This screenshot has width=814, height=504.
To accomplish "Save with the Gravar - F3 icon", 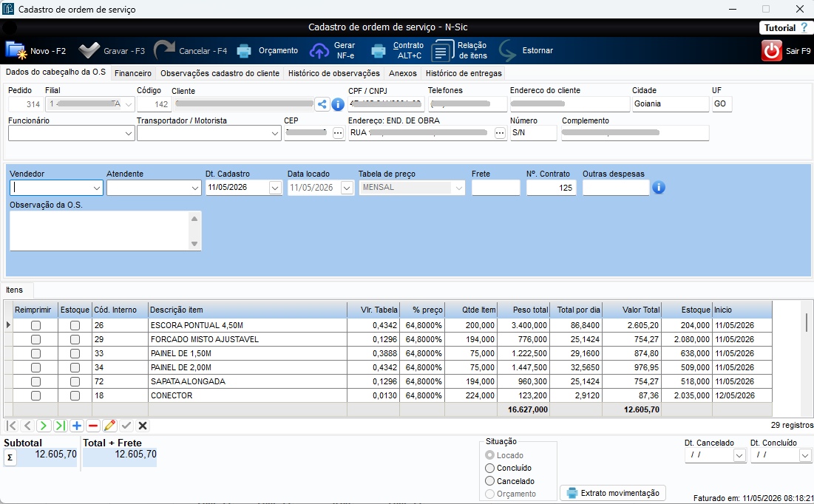I will (89, 50).
